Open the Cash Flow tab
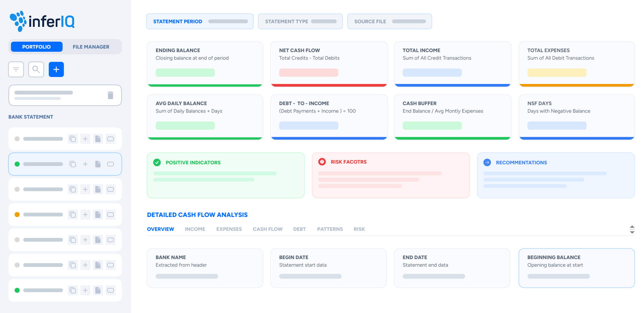This screenshot has height=313, width=644. [267, 229]
